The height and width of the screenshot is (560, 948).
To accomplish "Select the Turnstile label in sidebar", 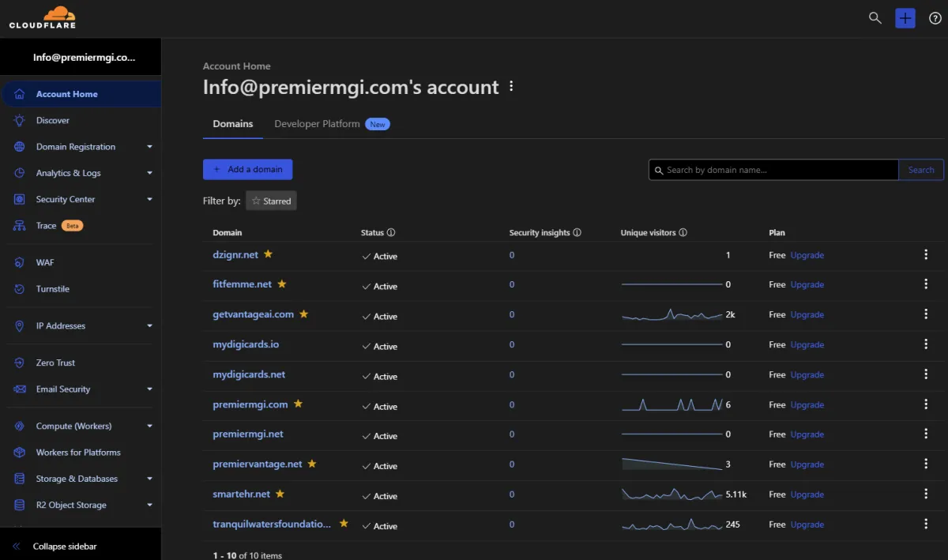I will tap(53, 289).
